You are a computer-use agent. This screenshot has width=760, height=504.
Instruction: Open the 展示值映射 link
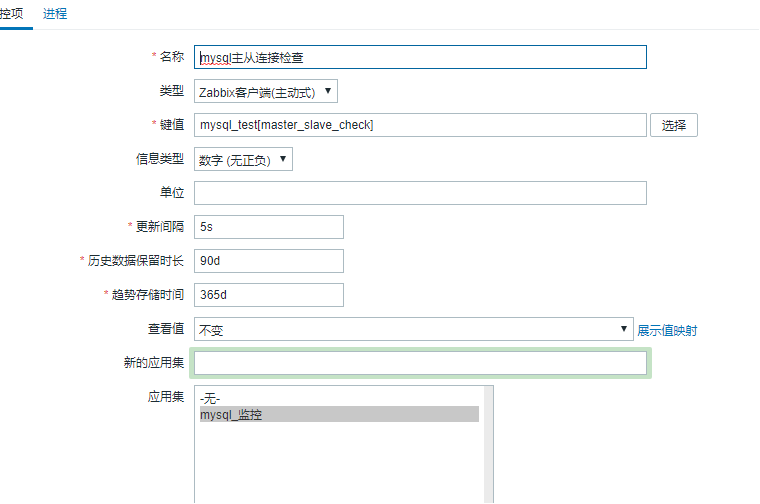[x=667, y=331]
